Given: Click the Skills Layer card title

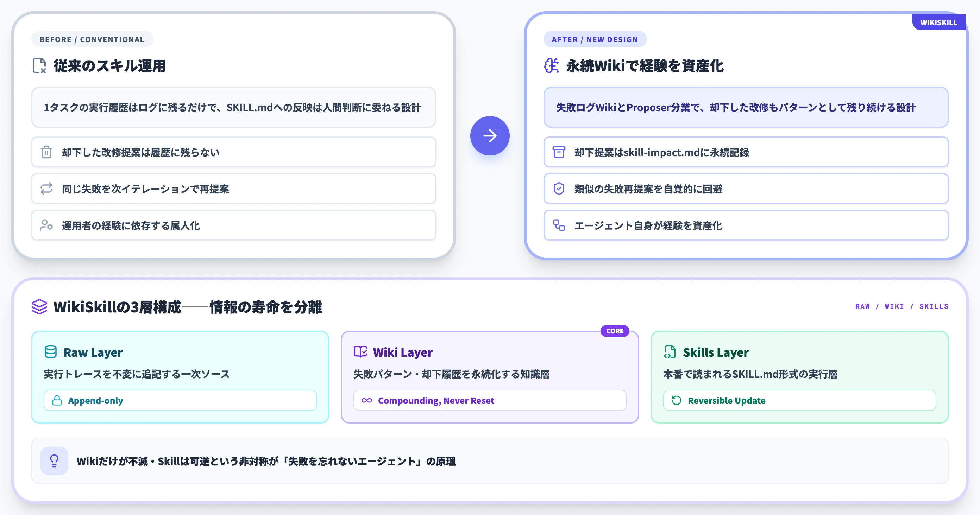Looking at the screenshot, I should 716,352.
